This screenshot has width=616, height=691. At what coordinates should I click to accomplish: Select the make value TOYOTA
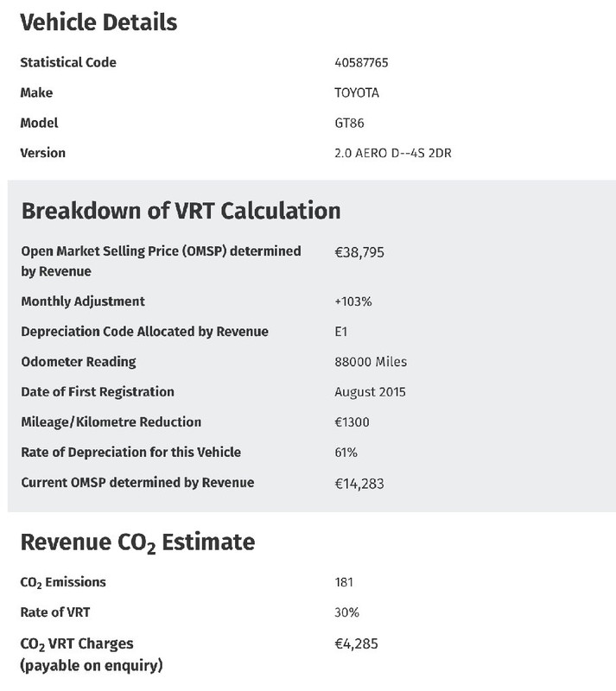click(x=357, y=92)
